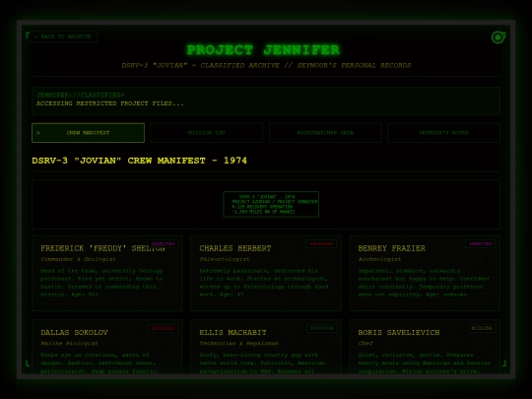Click the 'JENNIFER://CLASSIFIED>' prompt text
This screenshot has height=399, width=532.
[81, 95]
